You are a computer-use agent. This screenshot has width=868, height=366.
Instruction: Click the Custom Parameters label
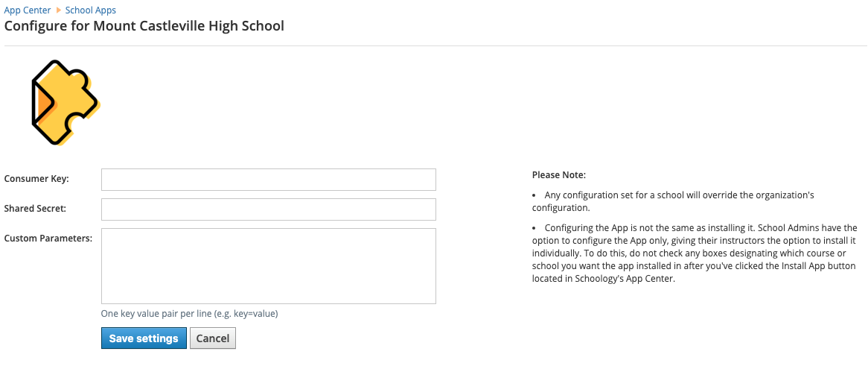tap(48, 239)
